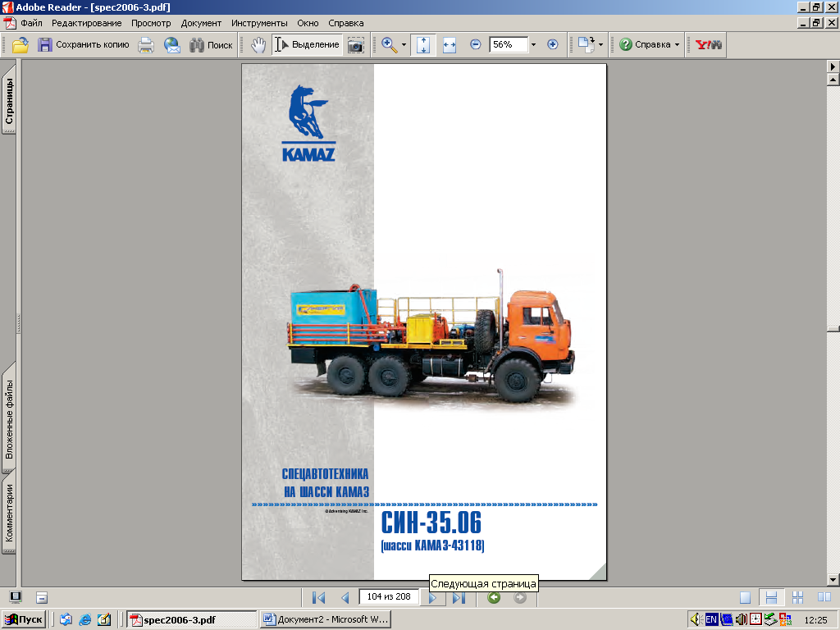Click the grayed next view arrow
Image resolution: width=840 pixels, height=630 pixels.
click(519, 597)
